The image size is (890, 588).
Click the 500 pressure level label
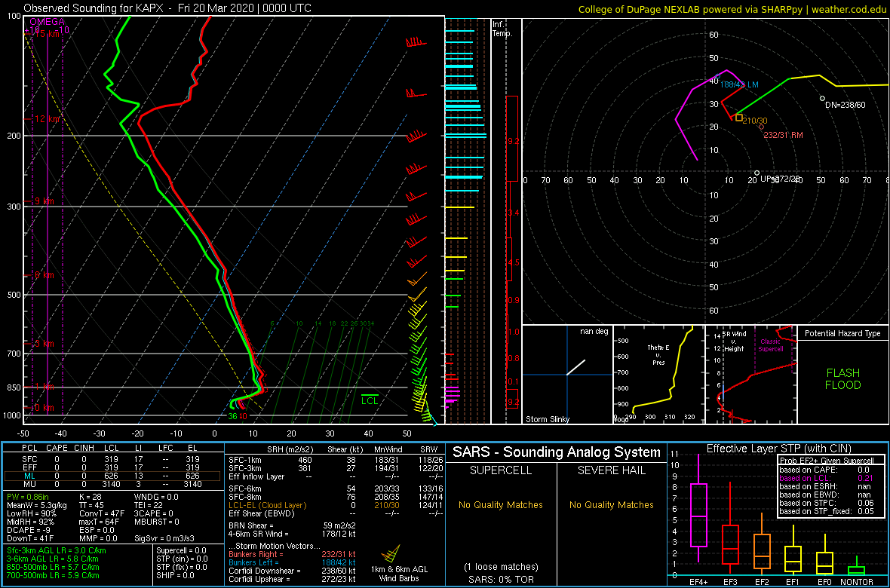(x=13, y=295)
